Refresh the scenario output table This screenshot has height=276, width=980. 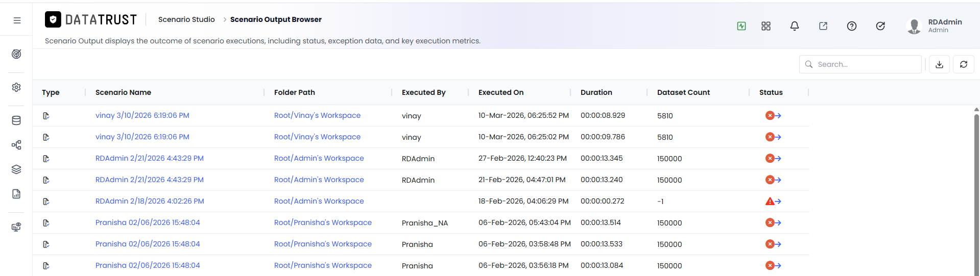(x=964, y=64)
